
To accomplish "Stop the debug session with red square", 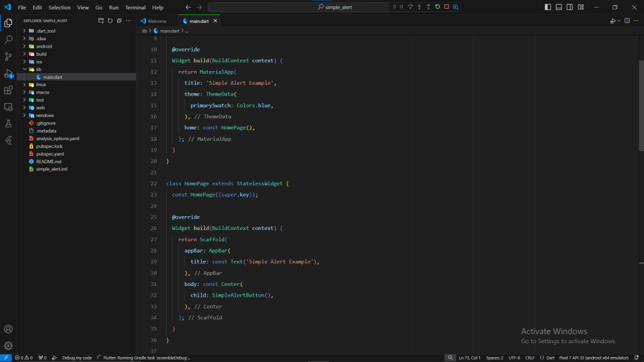I will coord(447,7).
